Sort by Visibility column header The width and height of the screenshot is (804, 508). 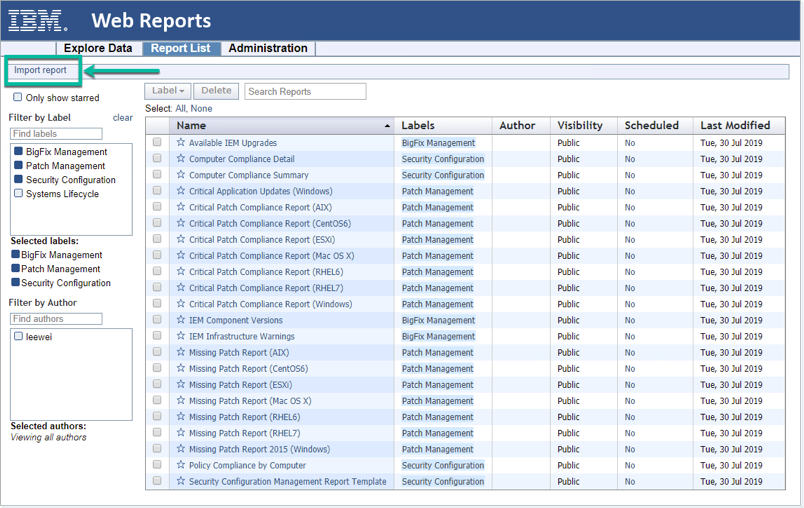[x=584, y=126]
